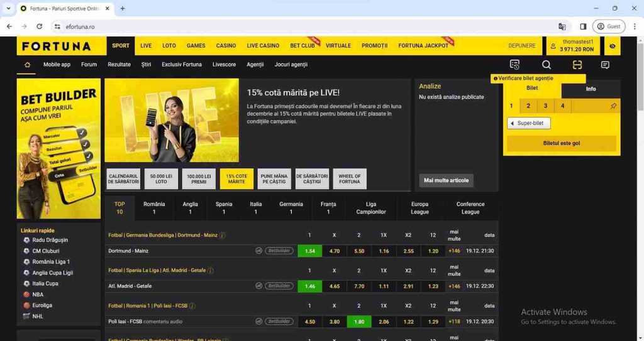Open statistics icon for Poli Iasi - FCSB

pyautogui.click(x=258, y=322)
